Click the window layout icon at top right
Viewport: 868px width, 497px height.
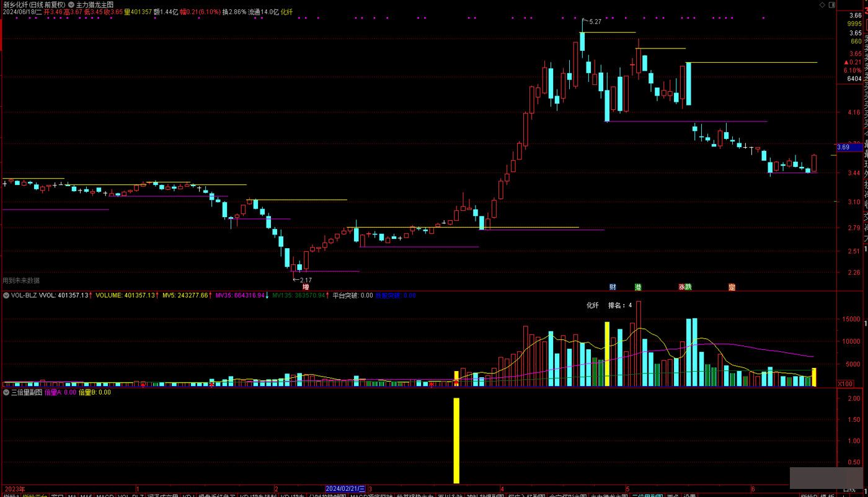[831, 4]
